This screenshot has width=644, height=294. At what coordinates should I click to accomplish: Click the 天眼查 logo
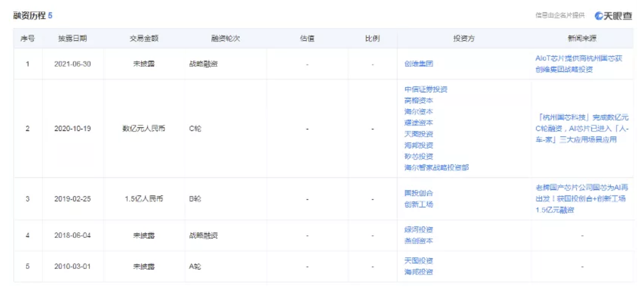613,16
